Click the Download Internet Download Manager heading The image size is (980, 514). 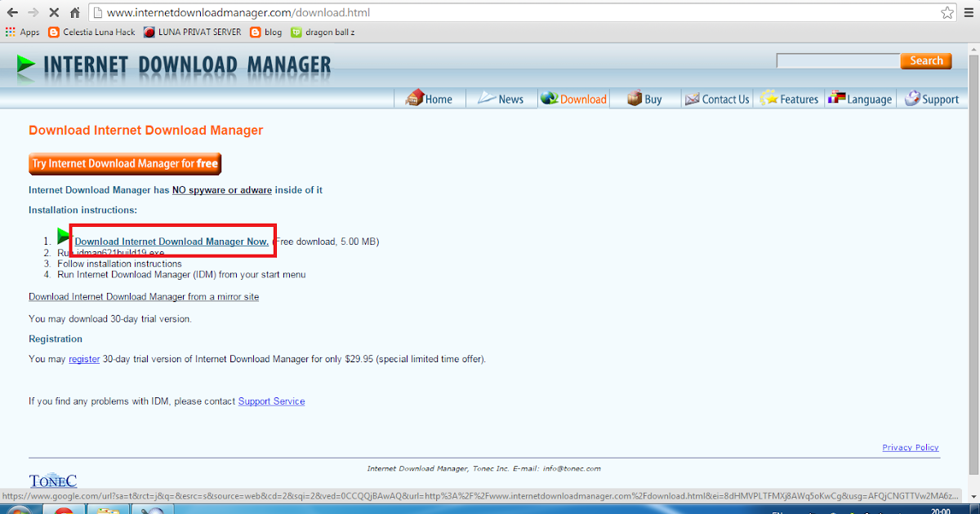click(x=145, y=131)
